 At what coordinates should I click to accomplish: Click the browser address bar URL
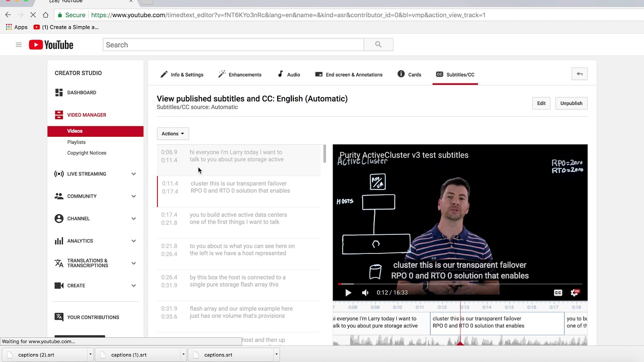click(288, 15)
